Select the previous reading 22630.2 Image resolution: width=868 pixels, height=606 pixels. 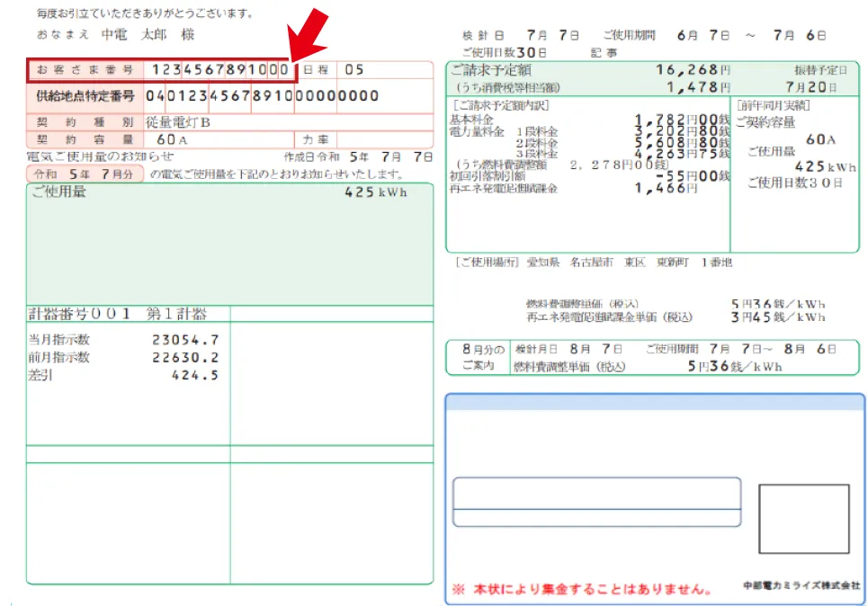pos(185,357)
